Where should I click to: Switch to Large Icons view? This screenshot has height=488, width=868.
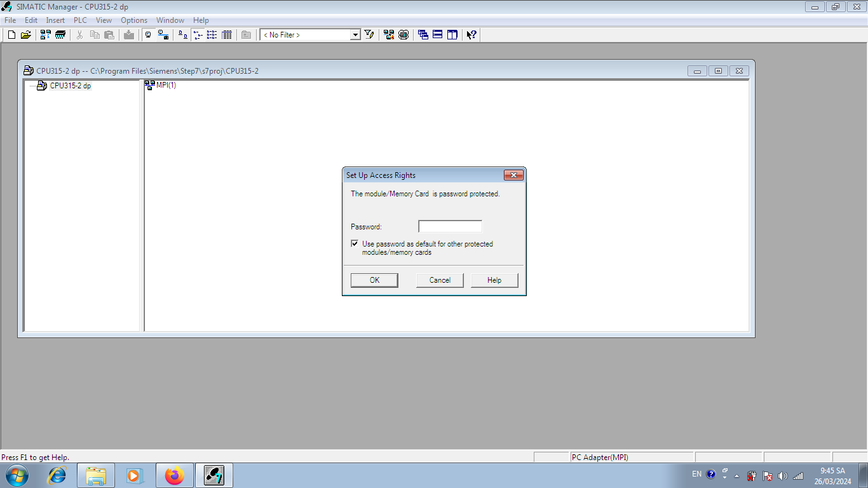(183, 35)
